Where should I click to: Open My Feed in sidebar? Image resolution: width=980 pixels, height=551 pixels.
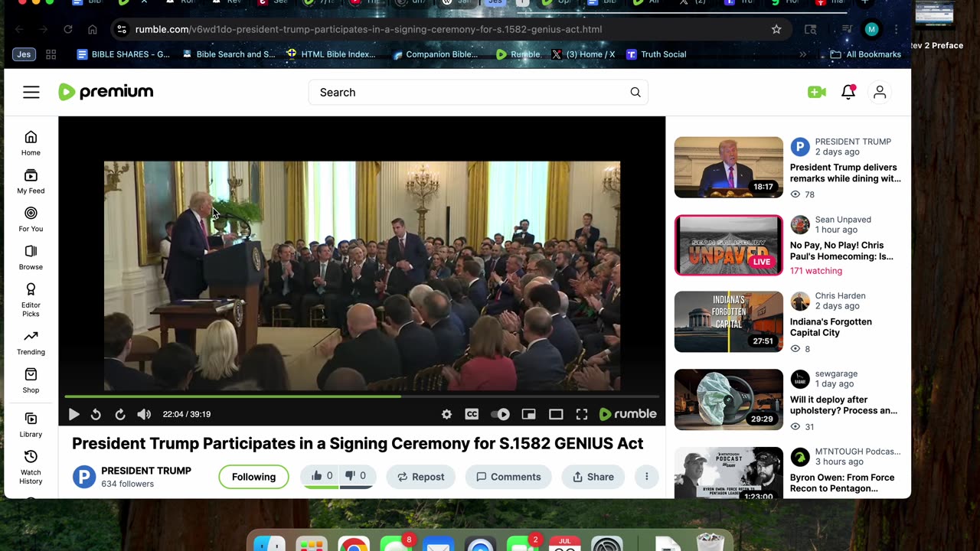31,181
